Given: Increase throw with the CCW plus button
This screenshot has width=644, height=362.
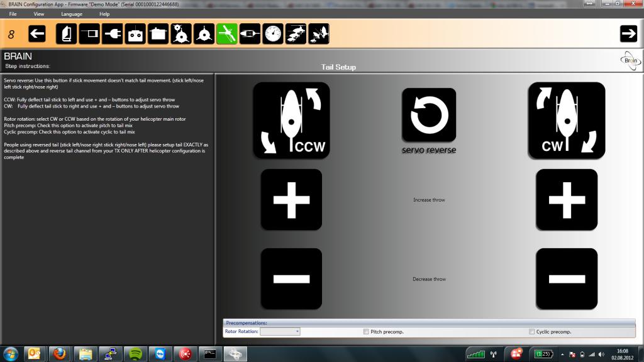Looking at the screenshot, I should [x=291, y=199].
